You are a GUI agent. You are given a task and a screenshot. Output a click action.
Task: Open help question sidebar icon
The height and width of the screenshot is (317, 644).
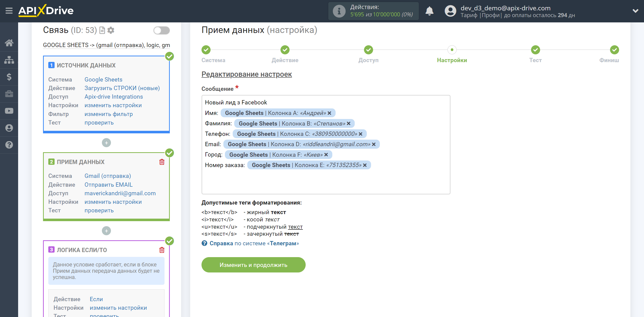click(x=9, y=145)
